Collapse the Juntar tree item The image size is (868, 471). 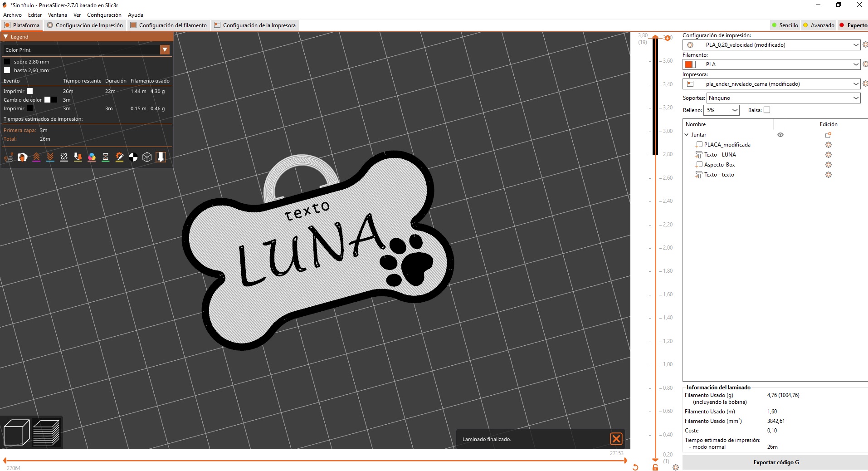pyautogui.click(x=687, y=134)
